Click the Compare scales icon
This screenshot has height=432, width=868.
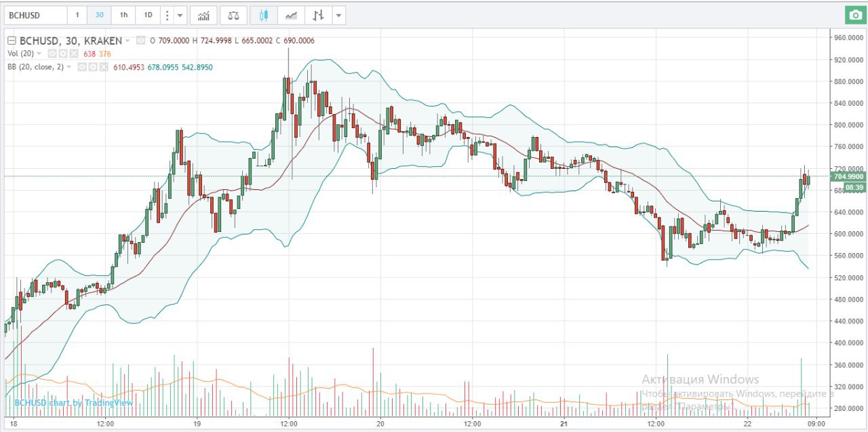pyautogui.click(x=233, y=15)
